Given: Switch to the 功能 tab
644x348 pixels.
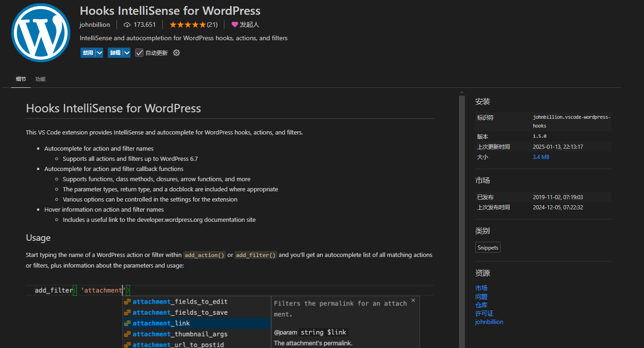Looking at the screenshot, I should tap(40, 79).
